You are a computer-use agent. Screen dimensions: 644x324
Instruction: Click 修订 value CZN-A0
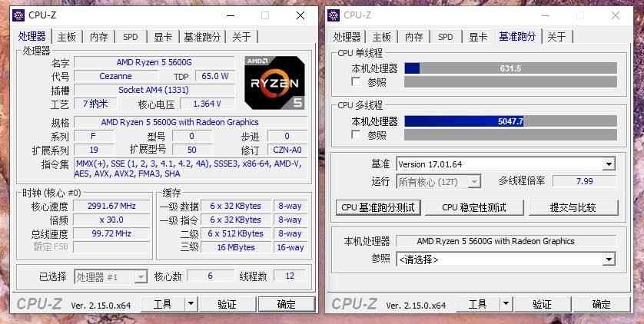click(x=287, y=150)
